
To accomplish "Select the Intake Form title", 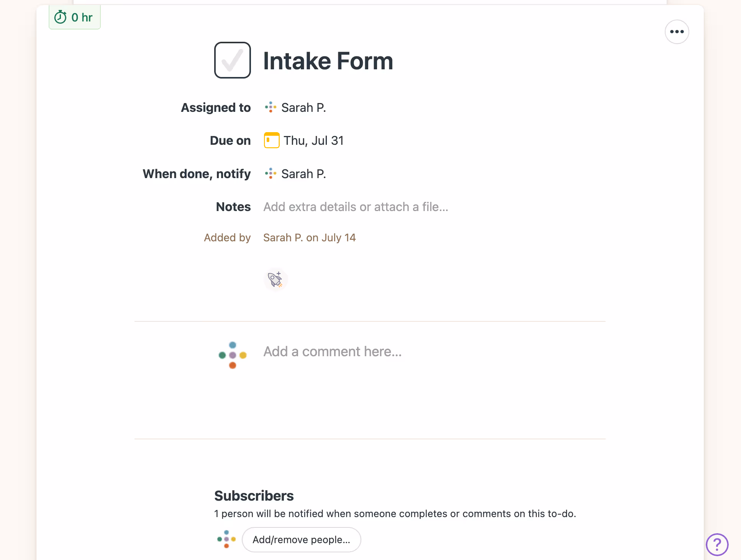I will (328, 61).
